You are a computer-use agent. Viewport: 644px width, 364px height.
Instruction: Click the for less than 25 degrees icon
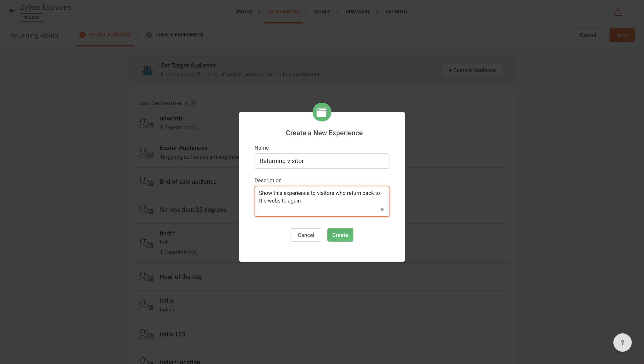[146, 209]
